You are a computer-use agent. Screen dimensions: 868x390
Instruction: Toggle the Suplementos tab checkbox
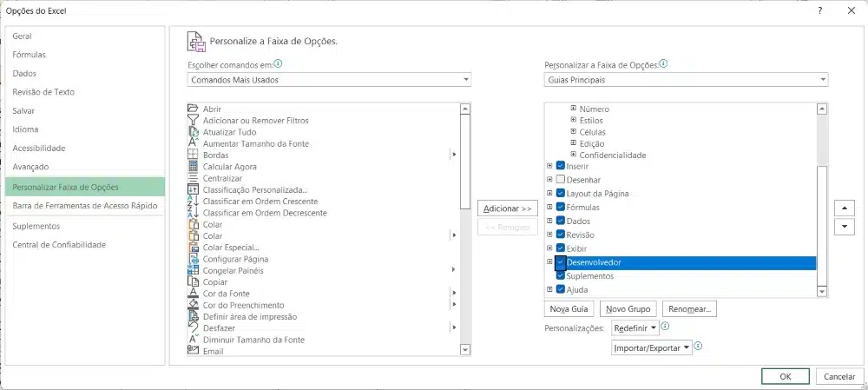(560, 275)
